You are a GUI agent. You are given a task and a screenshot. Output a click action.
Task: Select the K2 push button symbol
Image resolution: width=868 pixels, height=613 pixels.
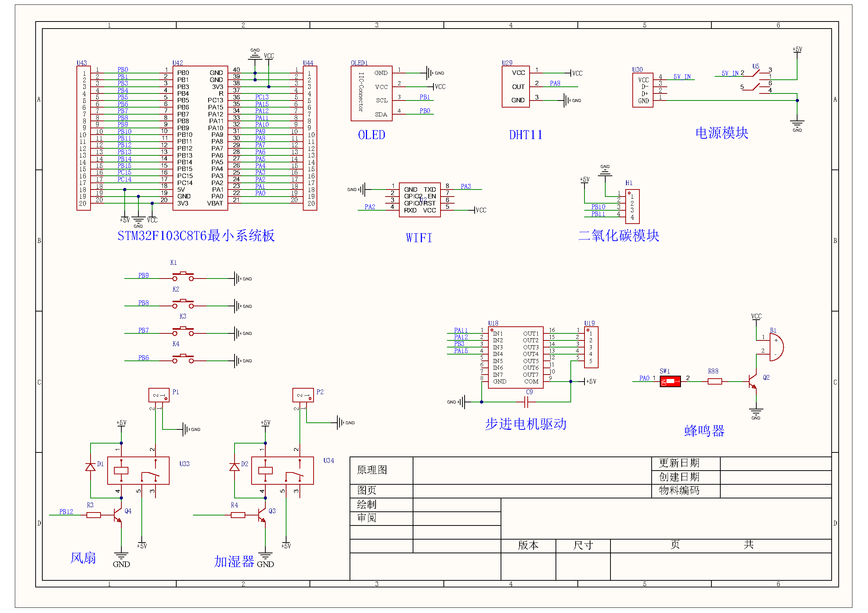click(x=183, y=304)
